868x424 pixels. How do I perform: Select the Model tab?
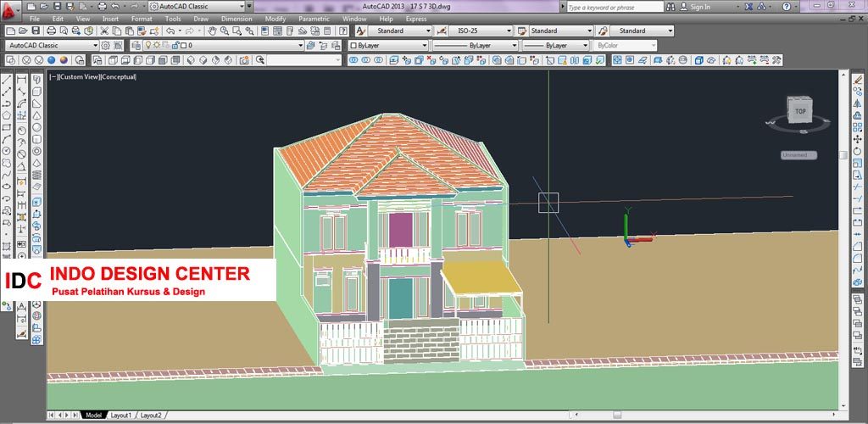[x=93, y=416]
